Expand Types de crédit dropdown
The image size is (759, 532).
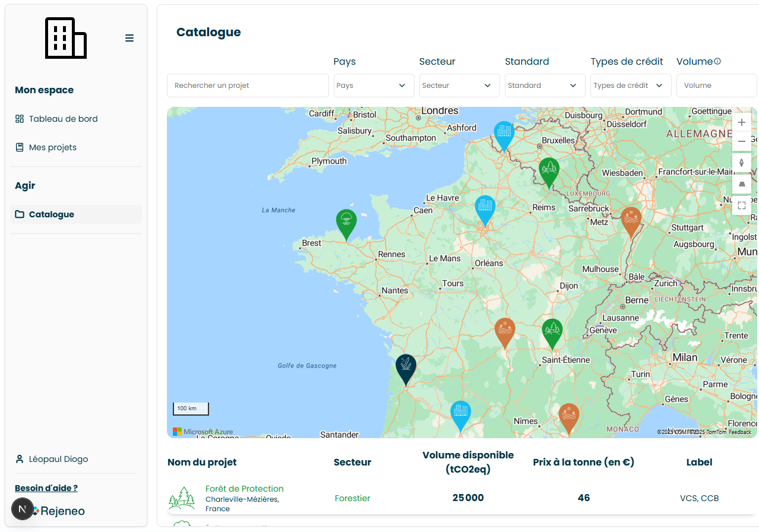pyautogui.click(x=630, y=85)
